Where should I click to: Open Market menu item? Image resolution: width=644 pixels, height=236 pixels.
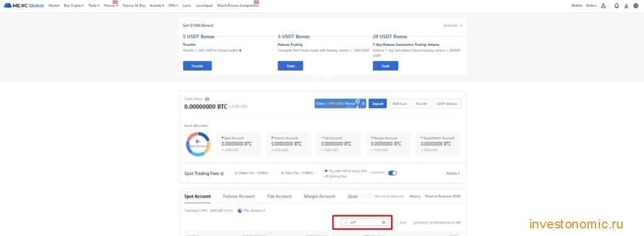[x=54, y=6]
